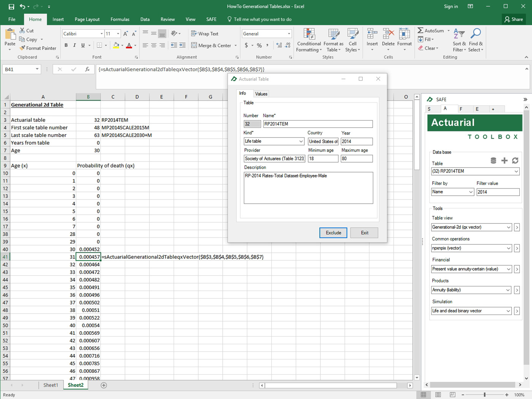Click Merge & Center button
This screenshot has width=532, height=399.
click(211, 45)
